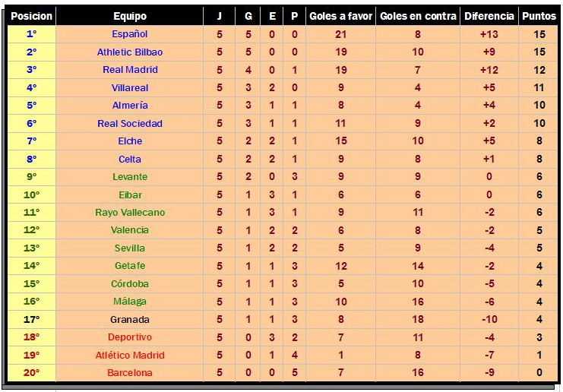The width and height of the screenshot is (563, 392).
Task: Select the Posicion column header
Action: [x=32, y=16]
